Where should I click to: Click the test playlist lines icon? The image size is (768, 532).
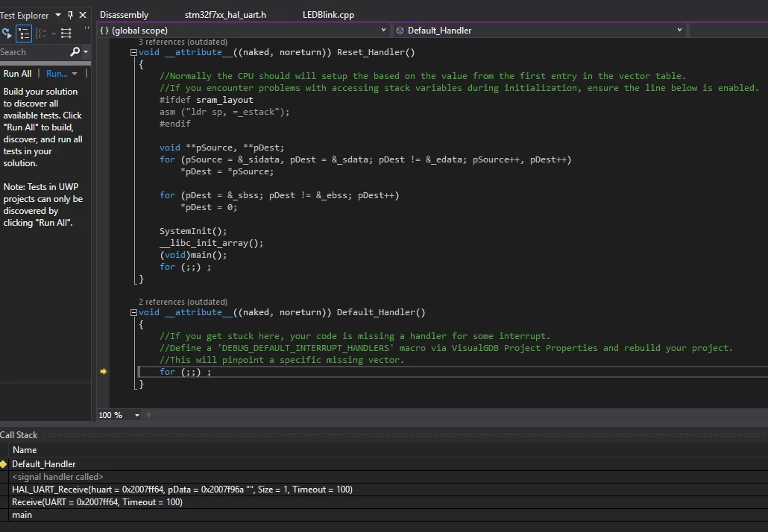coord(66,34)
